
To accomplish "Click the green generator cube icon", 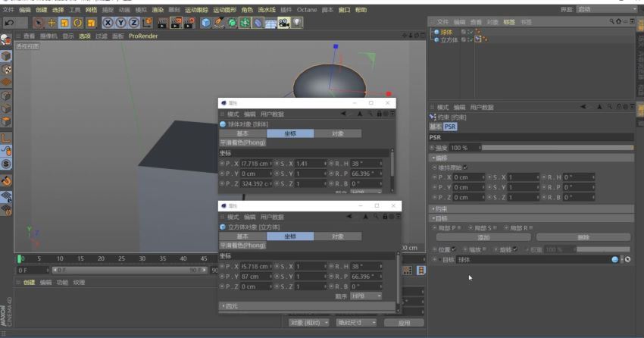I will coord(232,23).
